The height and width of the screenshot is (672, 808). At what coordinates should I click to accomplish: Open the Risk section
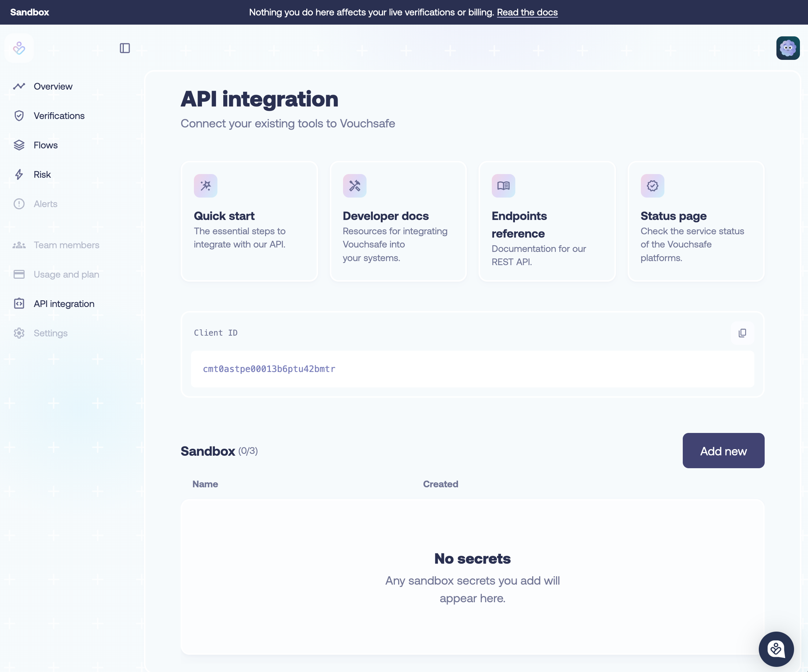[x=42, y=175]
